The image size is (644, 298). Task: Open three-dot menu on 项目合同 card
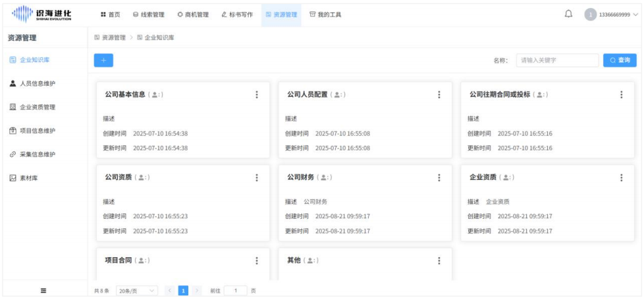(x=257, y=260)
